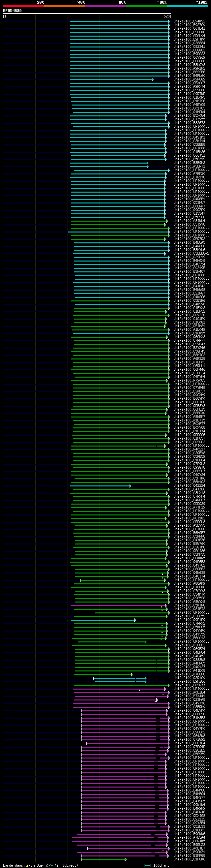The image size is (211, 868).
Task: Click hit label UniRef100_B3MFG8
Action: tap(190, 855)
